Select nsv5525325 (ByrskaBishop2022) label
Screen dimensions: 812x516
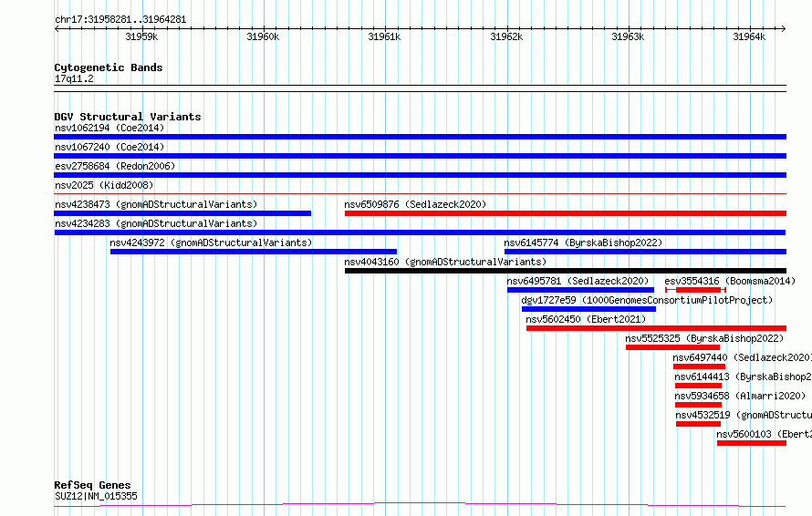(x=704, y=338)
